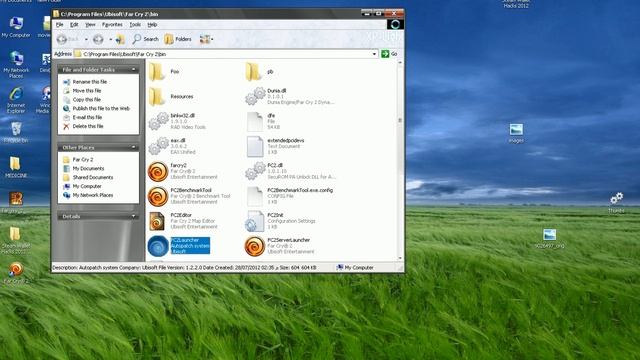
Task: Select the Thumbs file on desktop
Action: (616, 203)
